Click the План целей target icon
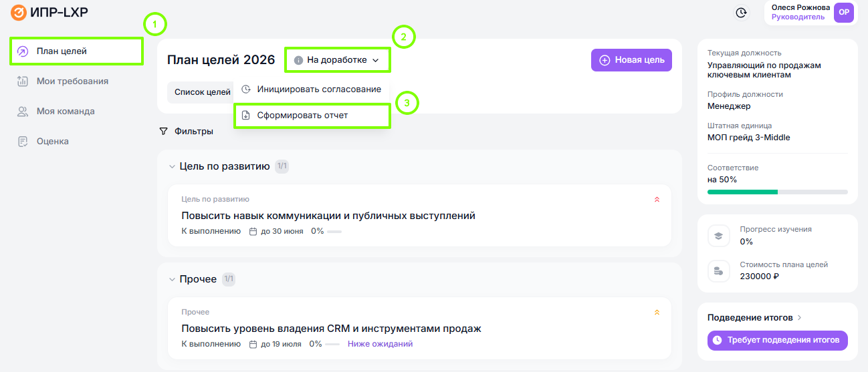This screenshot has height=372, width=868. click(x=23, y=51)
